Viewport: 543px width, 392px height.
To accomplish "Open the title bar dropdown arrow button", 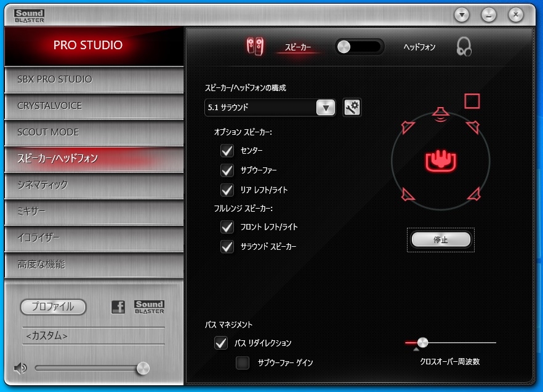I will tap(462, 15).
